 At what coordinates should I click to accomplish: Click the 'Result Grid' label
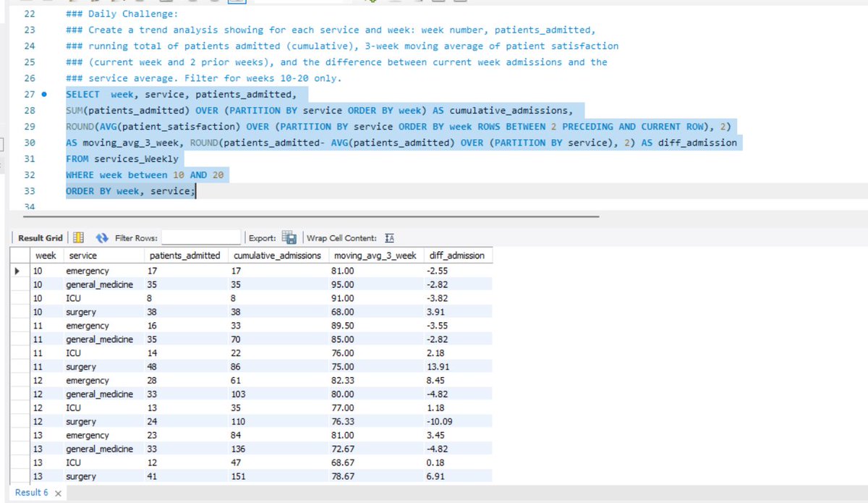[x=41, y=238]
